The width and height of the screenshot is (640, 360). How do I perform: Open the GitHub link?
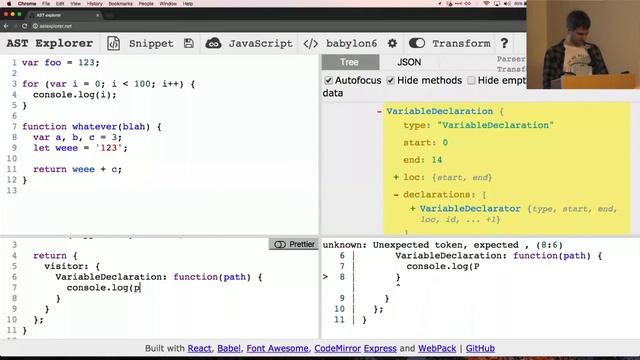[480, 348]
